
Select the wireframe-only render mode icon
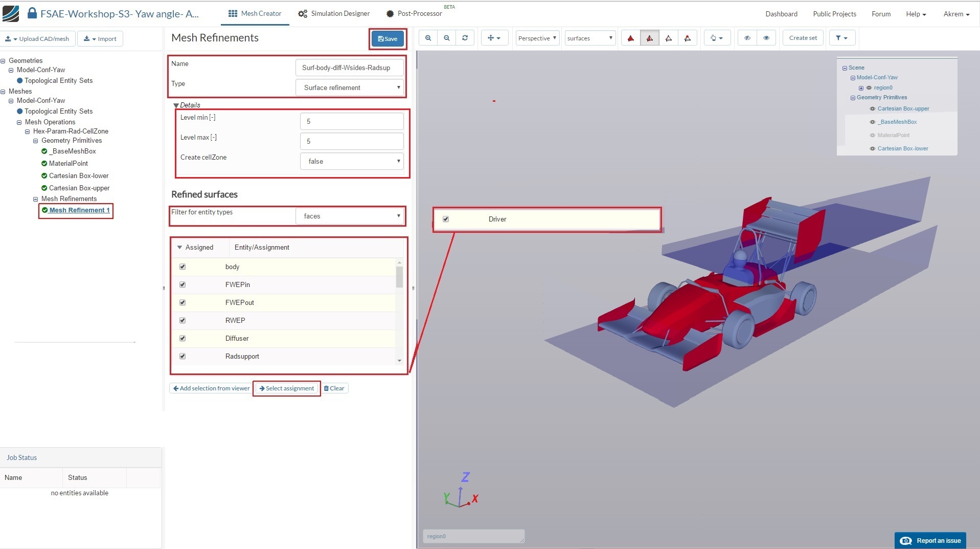[668, 38]
